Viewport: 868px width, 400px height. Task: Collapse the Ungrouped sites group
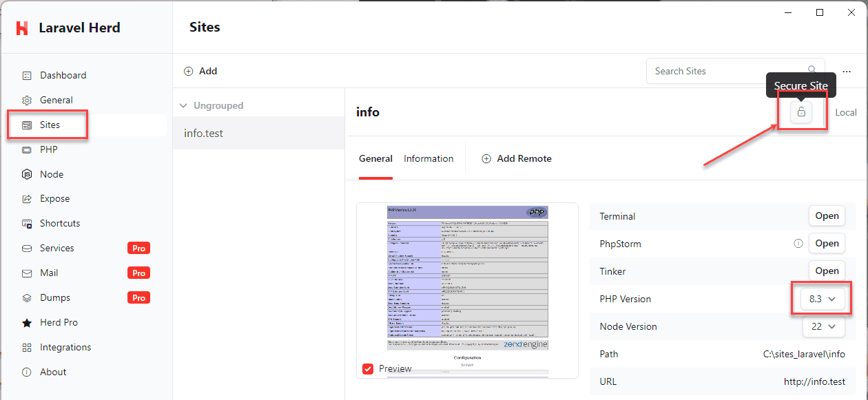[x=183, y=106]
